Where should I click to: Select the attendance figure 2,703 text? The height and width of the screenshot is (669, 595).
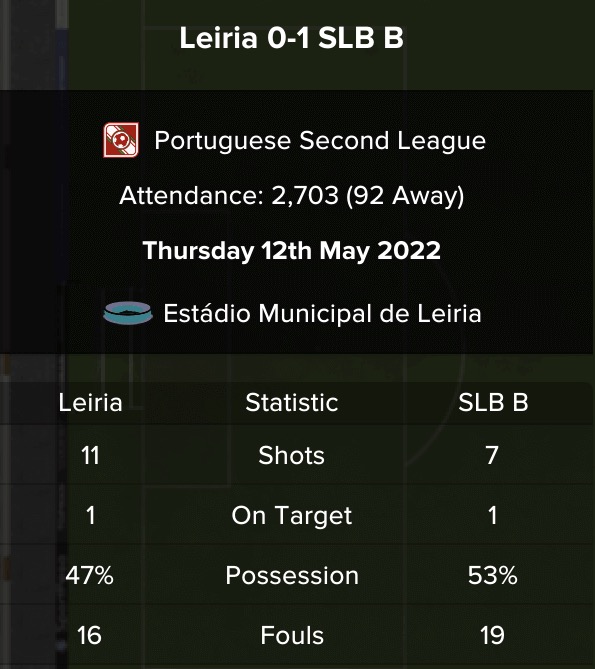[x=305, y=196]
